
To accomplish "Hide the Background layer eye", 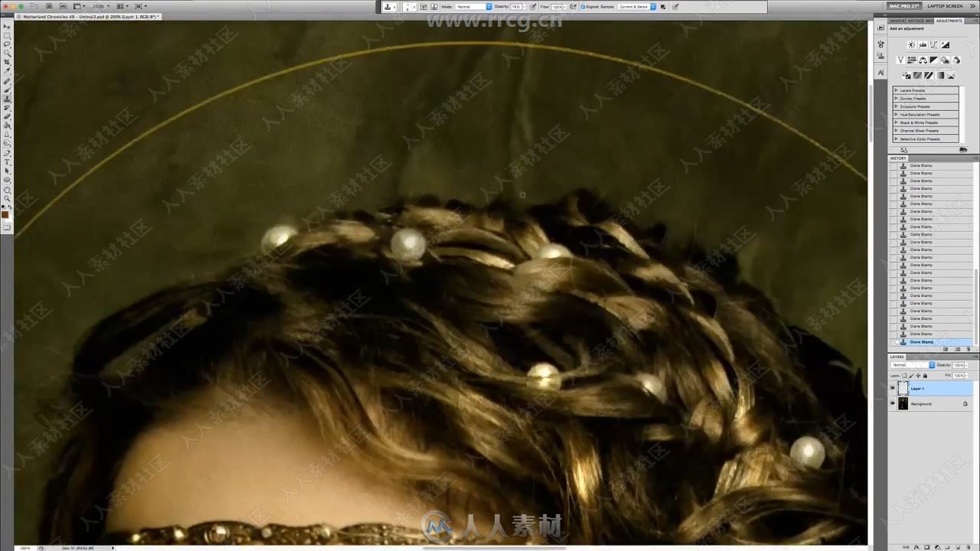I will (892, 403).
